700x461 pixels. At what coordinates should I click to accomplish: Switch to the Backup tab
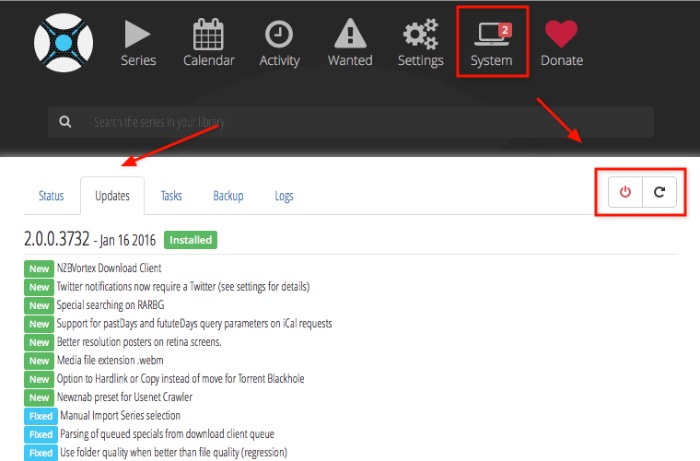coord(228,196)
